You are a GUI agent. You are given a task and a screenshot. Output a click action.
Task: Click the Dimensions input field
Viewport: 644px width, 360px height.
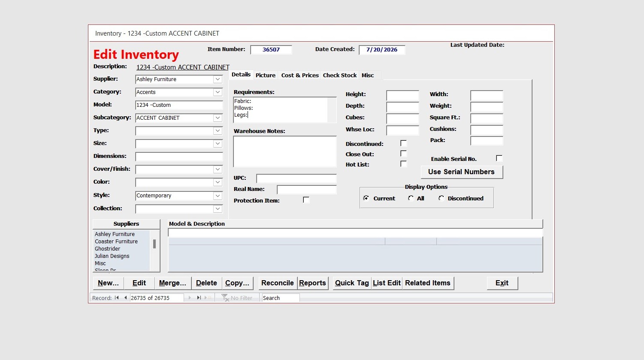[179, 157]
